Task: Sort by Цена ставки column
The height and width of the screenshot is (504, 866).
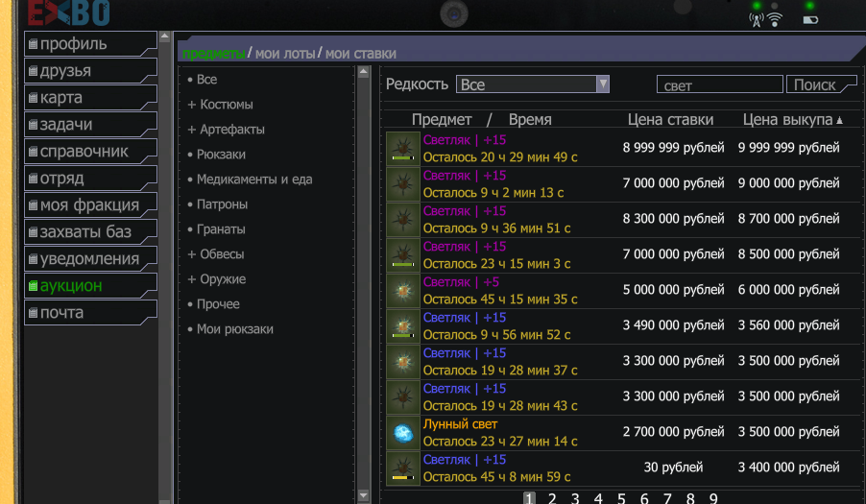Action: (670, 119)
